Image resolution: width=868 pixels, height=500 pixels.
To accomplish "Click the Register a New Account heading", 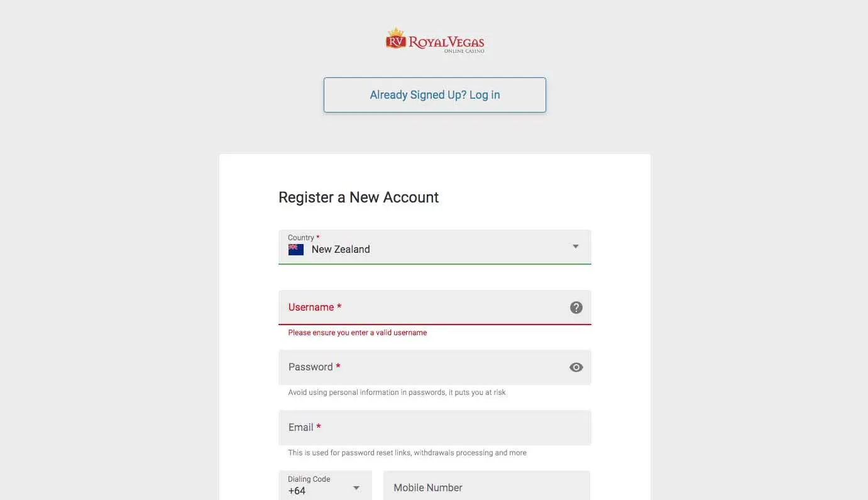I will tap(358, 197).
